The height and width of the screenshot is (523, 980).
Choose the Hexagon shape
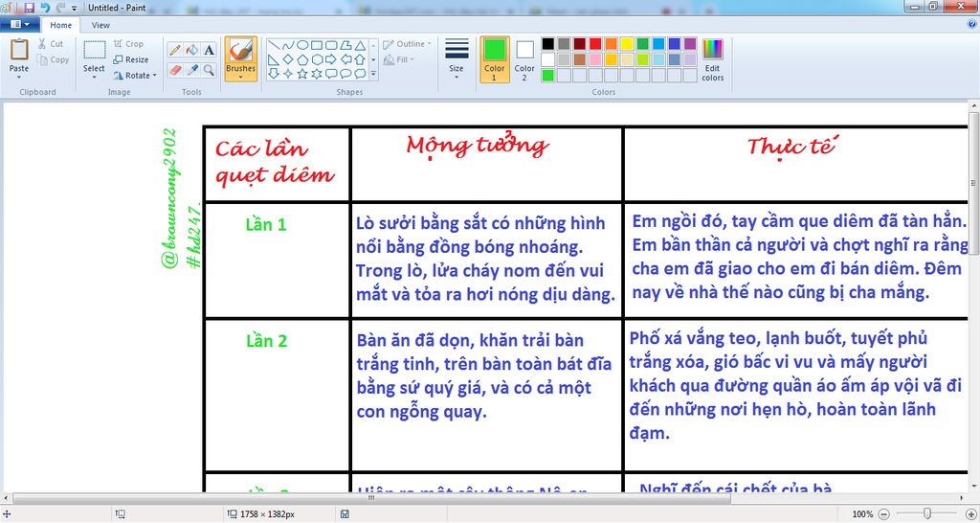pyautogui.click(x=316, y=59)
